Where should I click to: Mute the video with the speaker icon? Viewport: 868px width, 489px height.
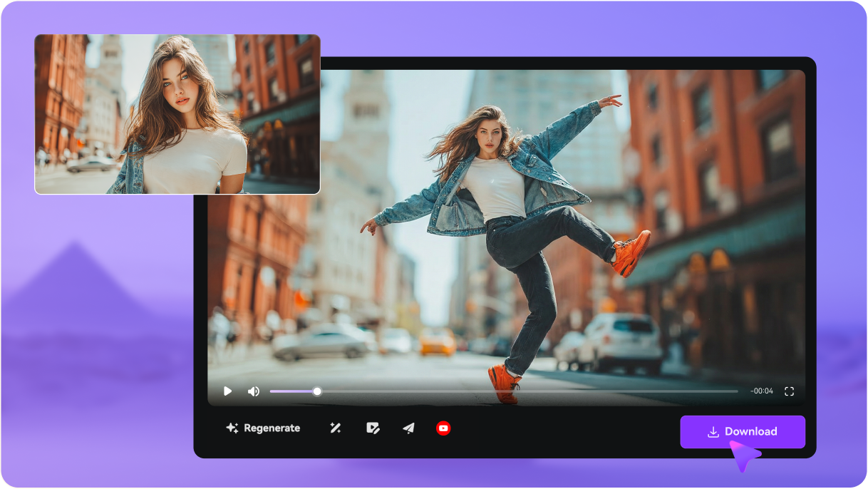(x=253, y=391)
